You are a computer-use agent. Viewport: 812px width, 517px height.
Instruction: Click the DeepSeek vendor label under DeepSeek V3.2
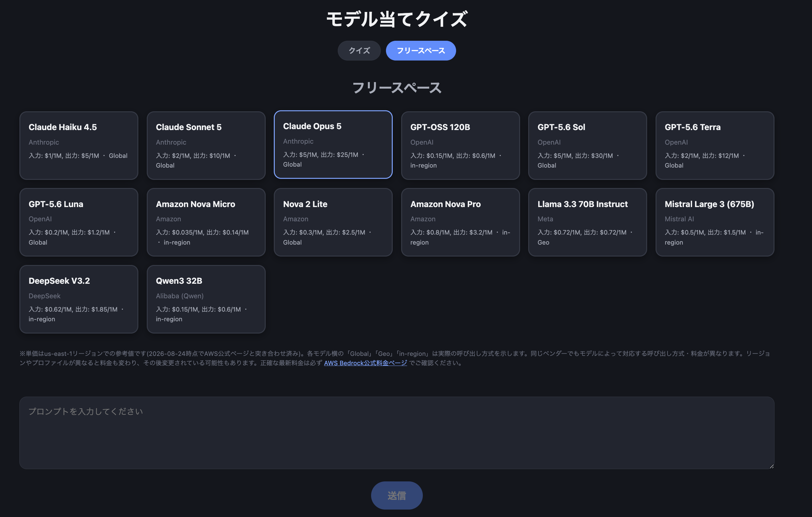pyautogui.click(x=45, y=296)
